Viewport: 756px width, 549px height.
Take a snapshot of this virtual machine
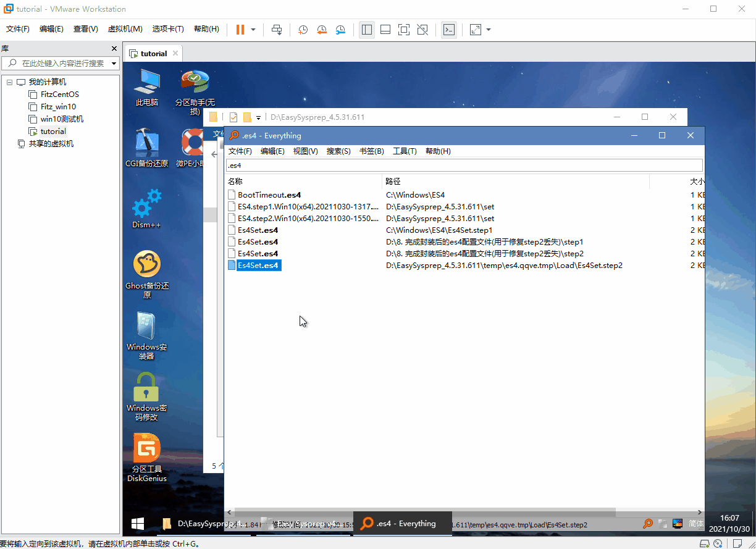[303, 30]
